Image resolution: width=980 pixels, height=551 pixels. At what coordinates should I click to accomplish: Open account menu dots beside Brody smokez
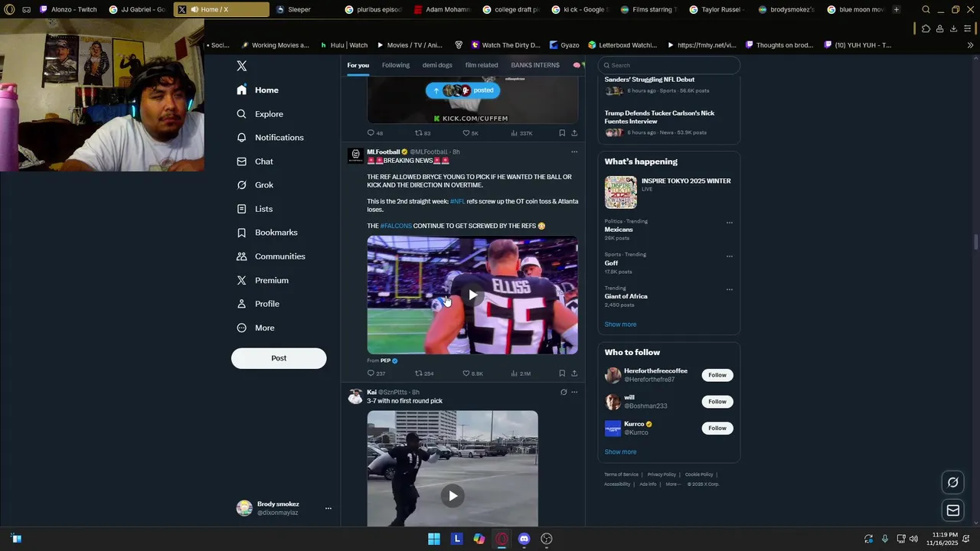click(x=328, y=508)
